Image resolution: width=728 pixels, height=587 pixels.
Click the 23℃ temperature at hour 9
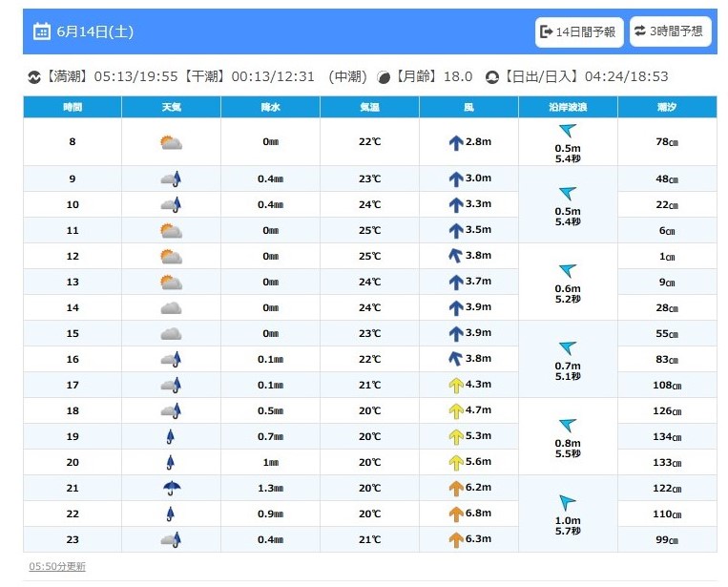[x=369, y=178]
